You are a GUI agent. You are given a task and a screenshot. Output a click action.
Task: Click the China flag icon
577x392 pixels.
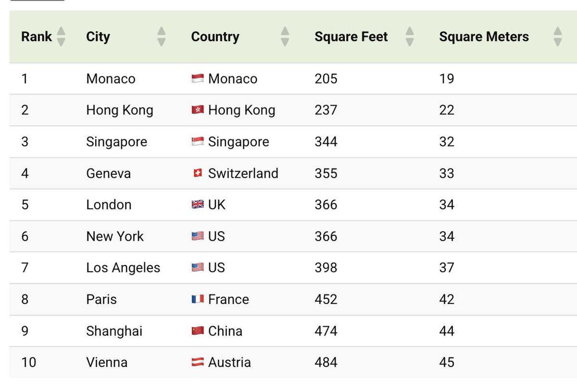coord(198,331)
